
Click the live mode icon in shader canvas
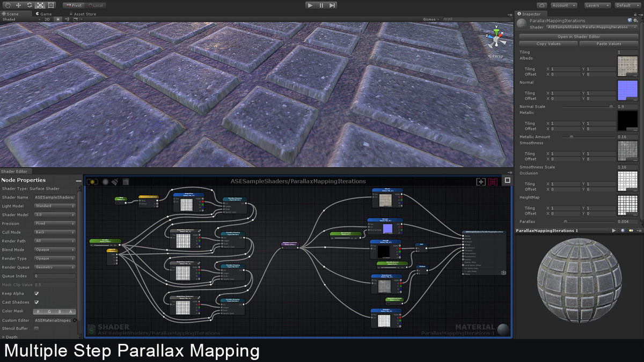92,182
